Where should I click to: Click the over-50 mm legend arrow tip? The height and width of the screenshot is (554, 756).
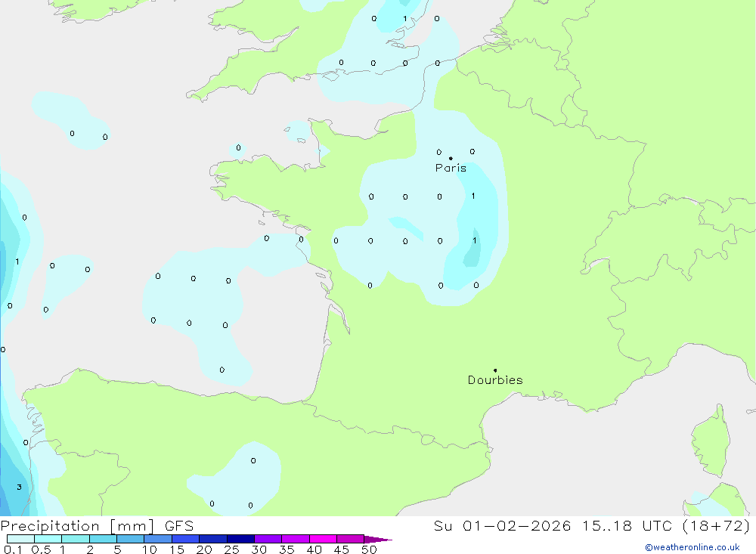coord(379,539)
